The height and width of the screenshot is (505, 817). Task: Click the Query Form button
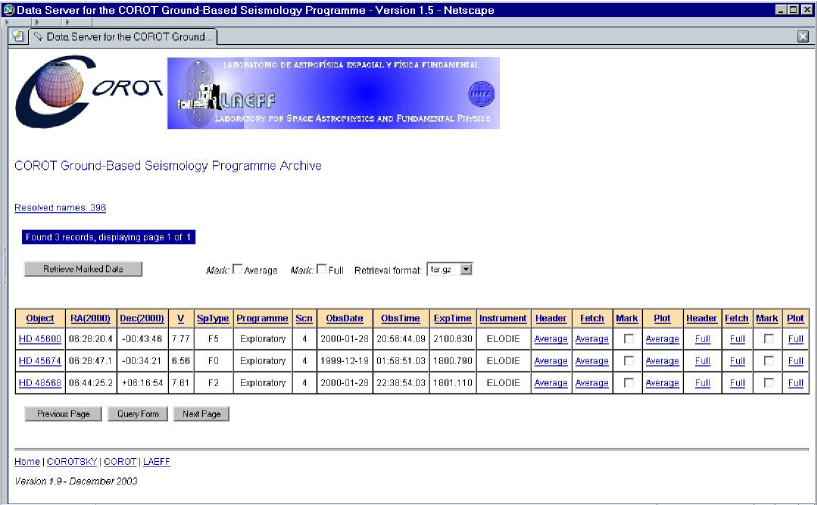(138, 414)
